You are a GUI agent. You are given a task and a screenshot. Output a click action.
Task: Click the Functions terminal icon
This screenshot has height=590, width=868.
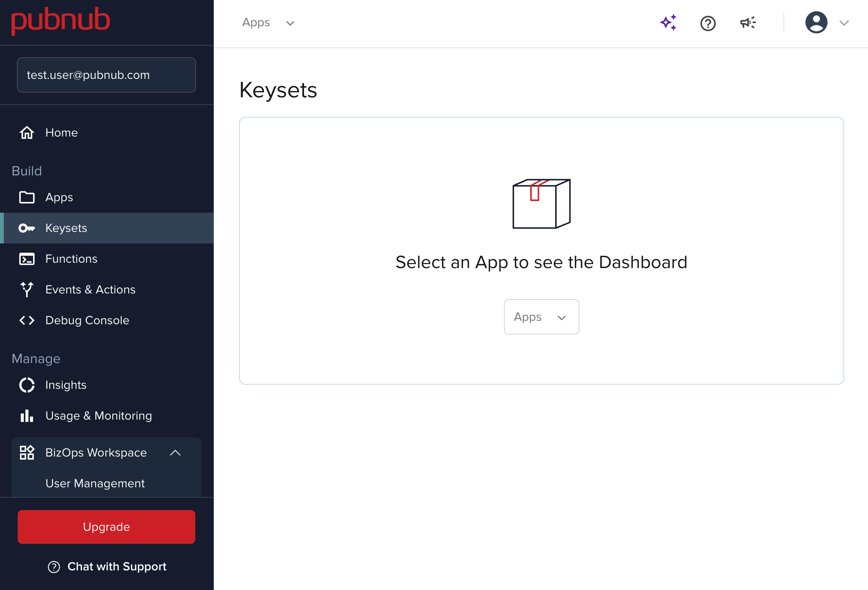(27, 259)
